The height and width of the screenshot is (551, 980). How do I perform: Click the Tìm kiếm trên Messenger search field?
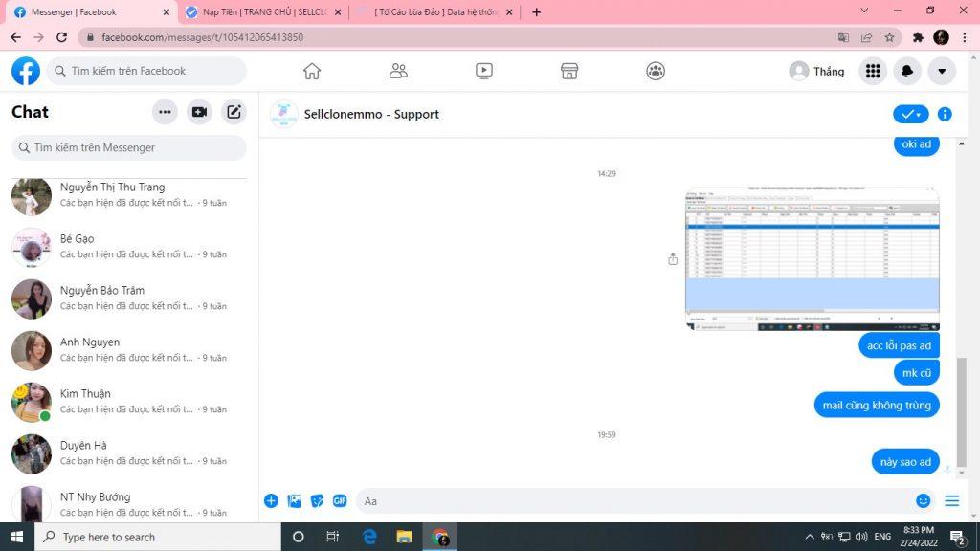click(x=129, y=147)
